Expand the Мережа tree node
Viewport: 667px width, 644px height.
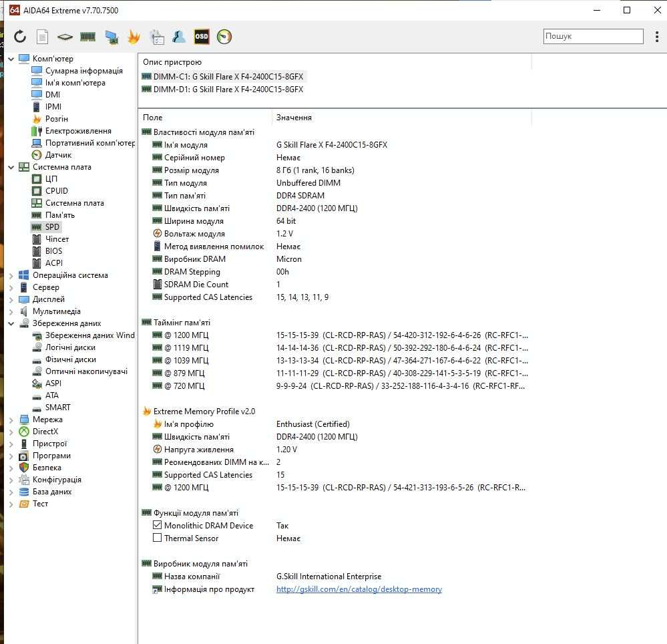tap(11, 420)
